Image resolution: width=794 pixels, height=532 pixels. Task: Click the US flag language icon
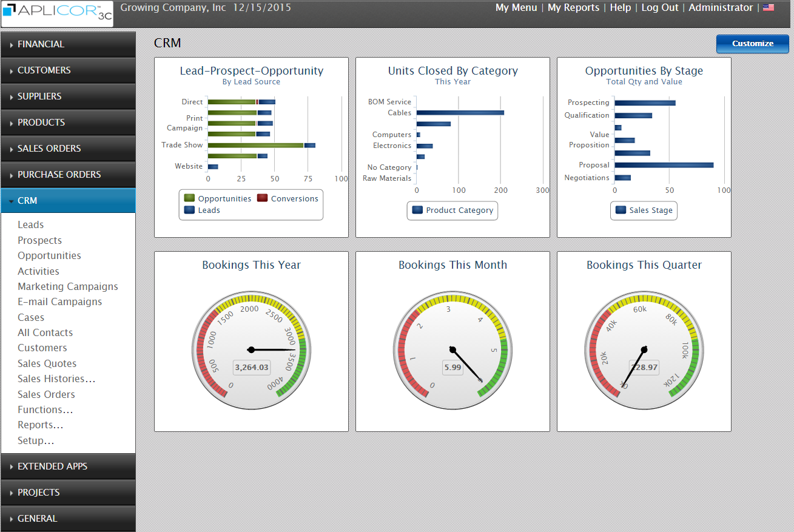769,8
